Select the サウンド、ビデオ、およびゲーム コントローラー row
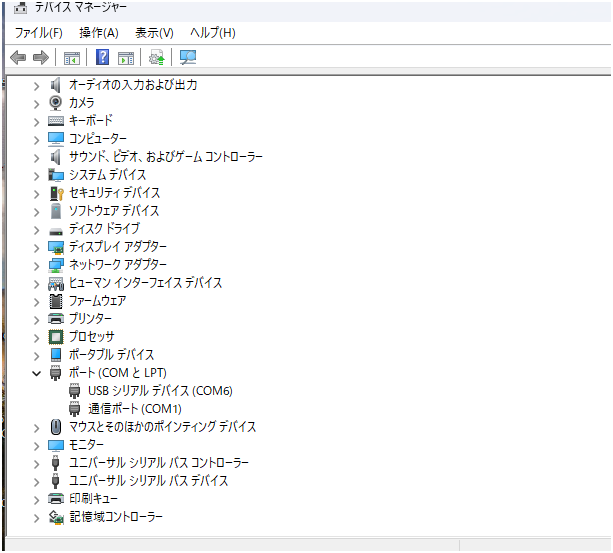Screen dimensions: 613x553 pos(165,157)
